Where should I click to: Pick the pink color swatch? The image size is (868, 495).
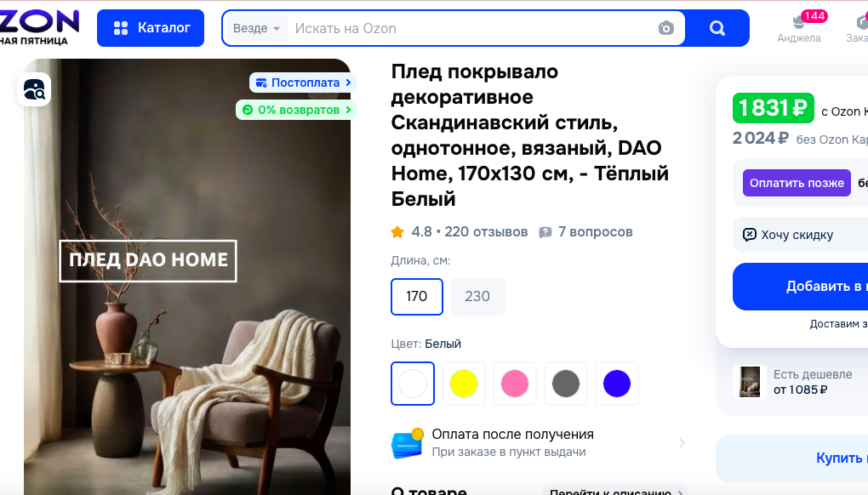tap(515, 384)
